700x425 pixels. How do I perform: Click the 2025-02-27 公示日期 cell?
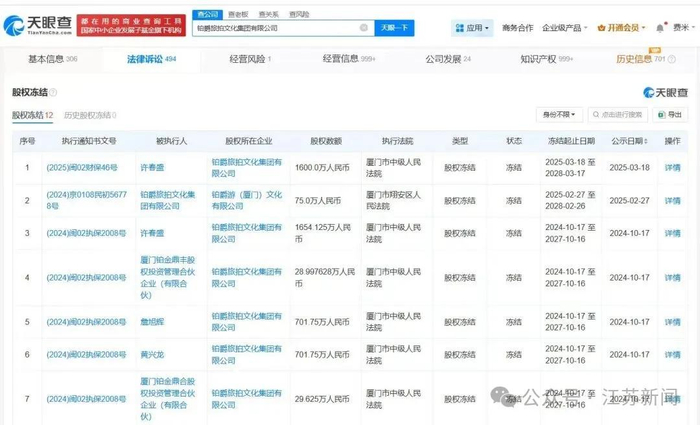click(x=629, y=200)
